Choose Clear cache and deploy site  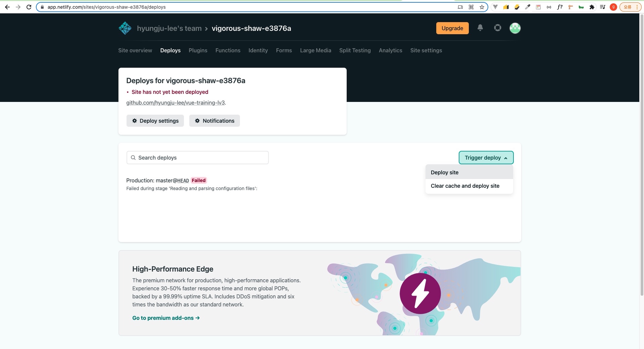coord(465,186)
